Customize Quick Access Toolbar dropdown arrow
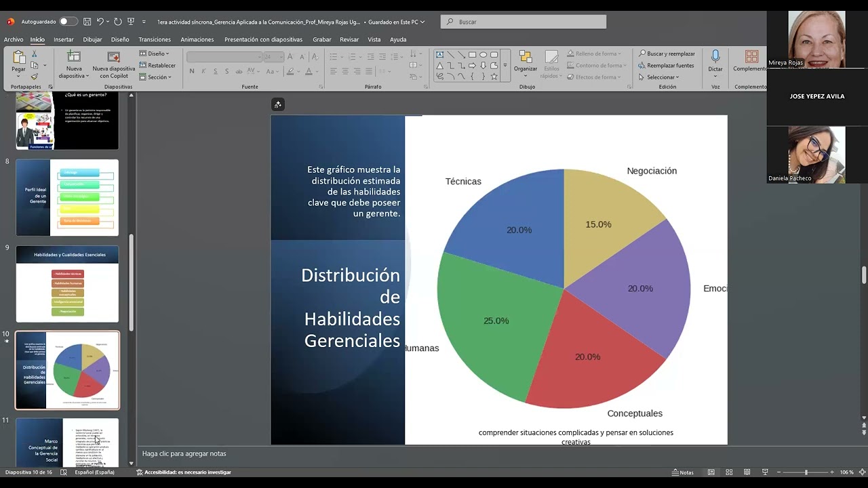868x488 pixels. tap(144, 22)
